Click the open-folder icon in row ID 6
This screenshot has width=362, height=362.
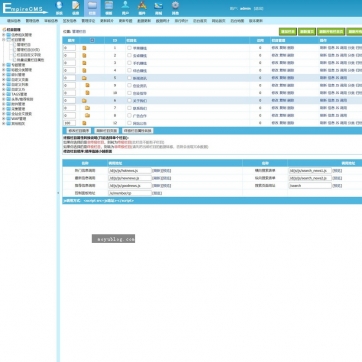tap(84, 100)
